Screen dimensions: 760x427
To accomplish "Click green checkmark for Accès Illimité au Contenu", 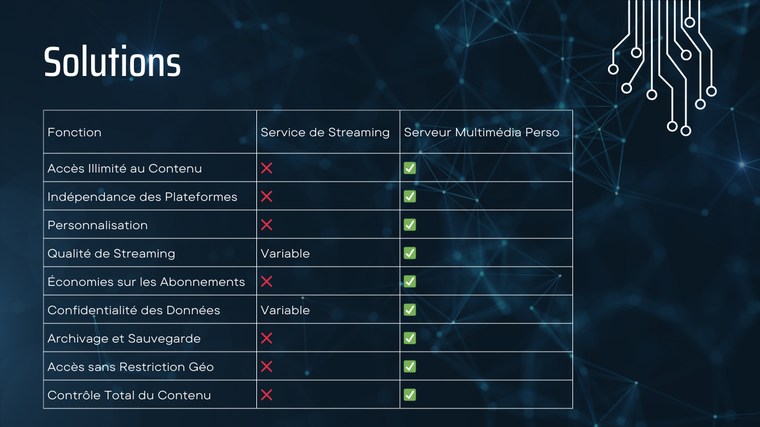I will pos(410,168).
